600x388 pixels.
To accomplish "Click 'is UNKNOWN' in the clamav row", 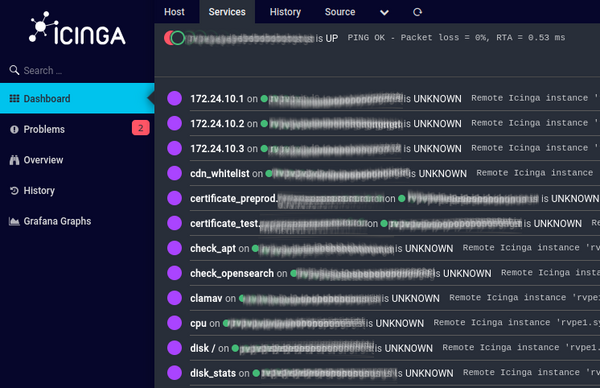I will point(411,298).
